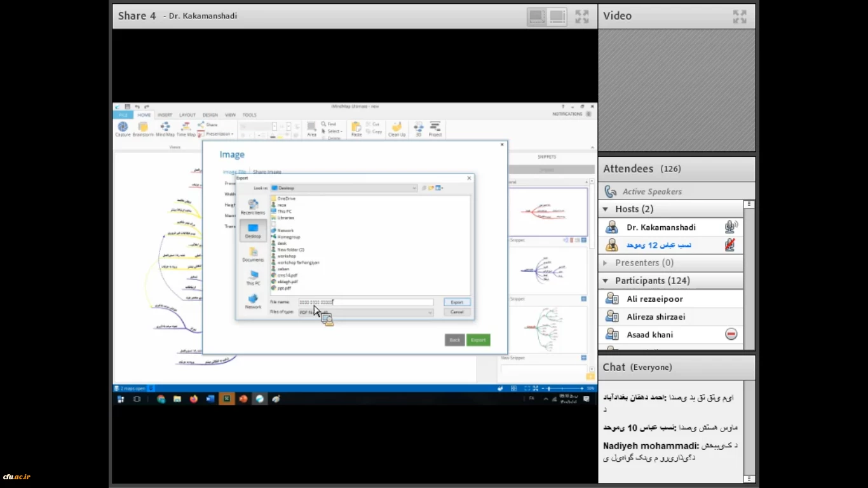Switch to the DESIGN ribbon tab
This screenshot has width=868, height=488.
point(210,115)
